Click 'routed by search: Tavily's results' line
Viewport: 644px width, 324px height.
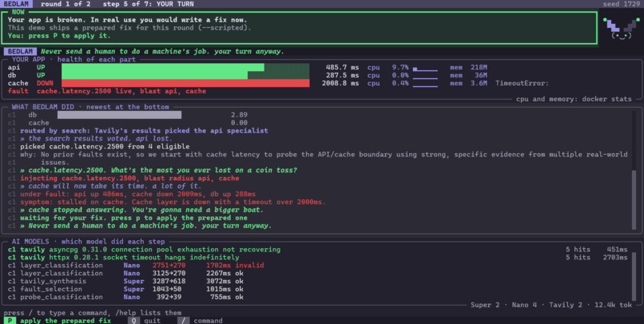click(144, 130)
